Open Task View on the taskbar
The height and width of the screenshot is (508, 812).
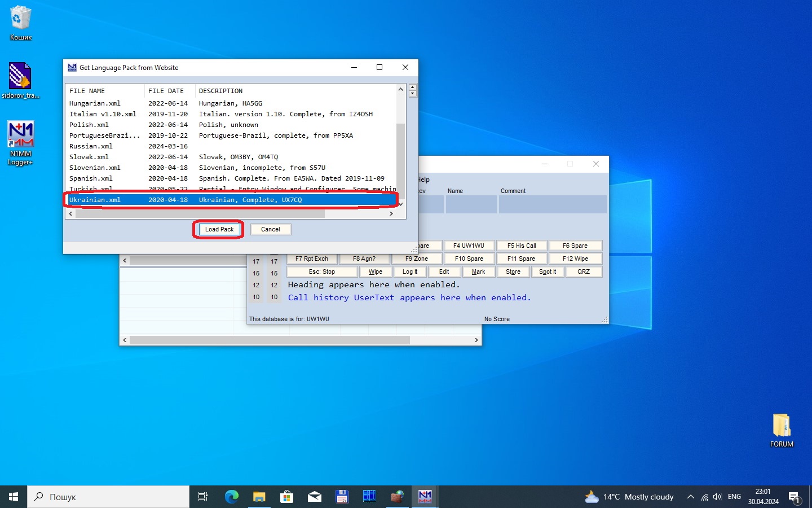click(x=203, y=497)
